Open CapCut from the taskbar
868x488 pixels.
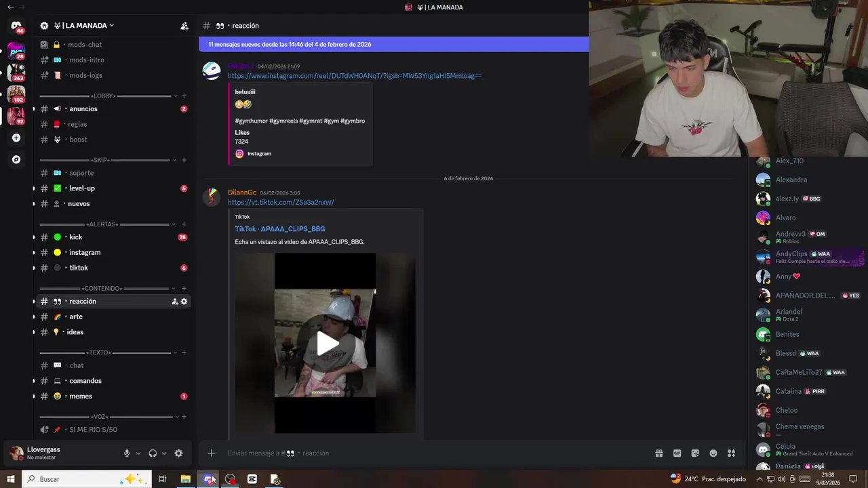(252, 479)
